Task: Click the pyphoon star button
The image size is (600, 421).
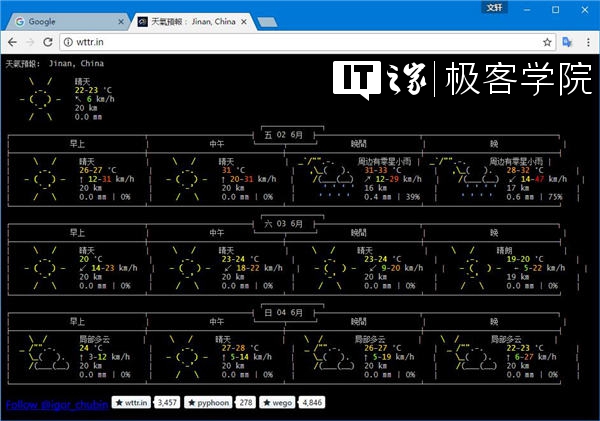Action: 208,403
